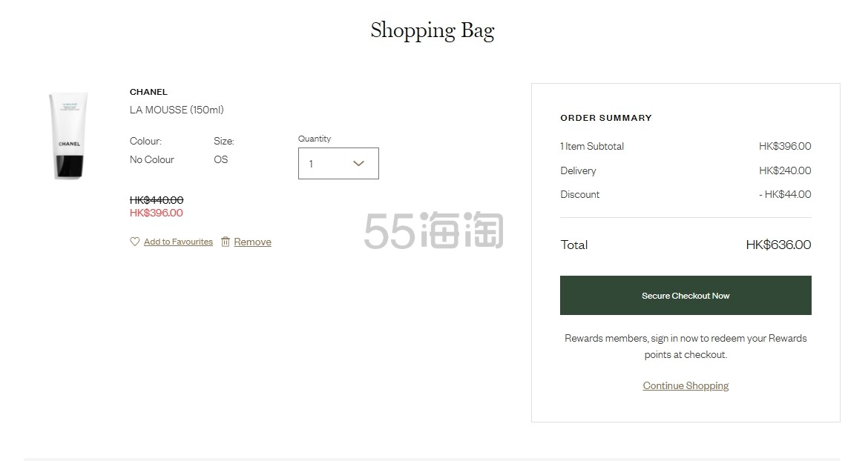Click the Add to Favourites link

(178, 242)
